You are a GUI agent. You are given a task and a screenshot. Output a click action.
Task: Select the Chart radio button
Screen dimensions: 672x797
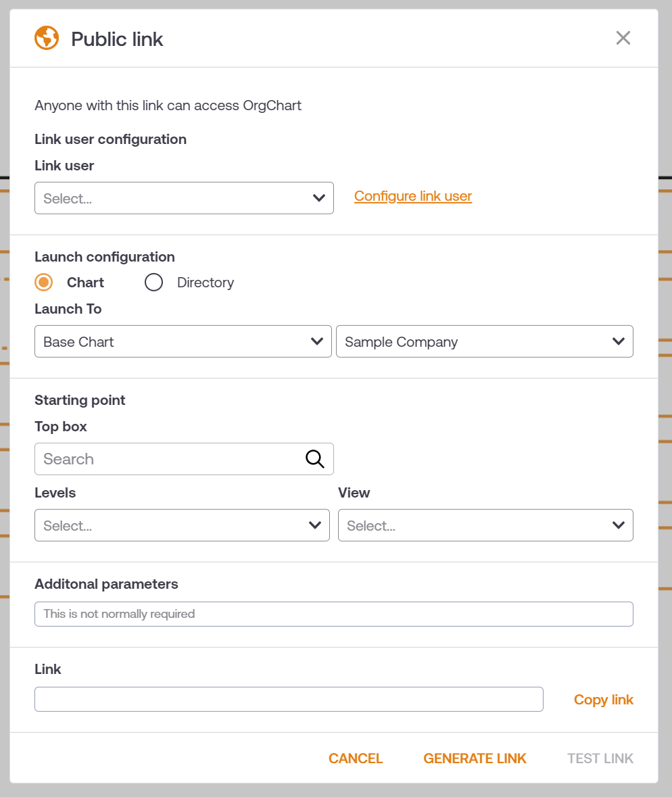coord(44,282)
